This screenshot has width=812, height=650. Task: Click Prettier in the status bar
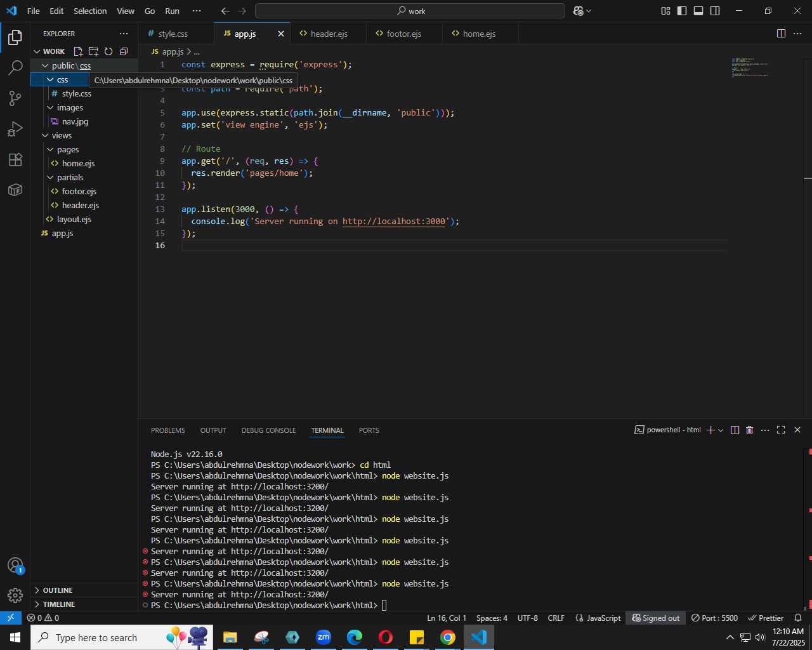(766, 618)
